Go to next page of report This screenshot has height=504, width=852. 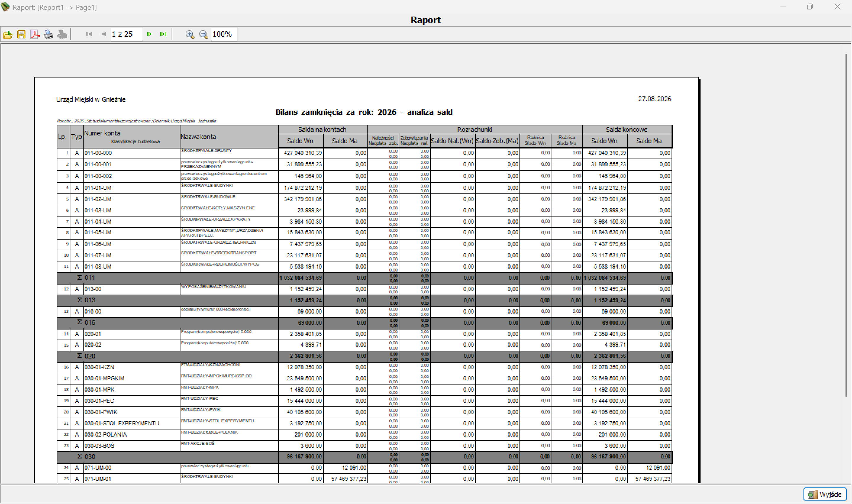(149, 34)
